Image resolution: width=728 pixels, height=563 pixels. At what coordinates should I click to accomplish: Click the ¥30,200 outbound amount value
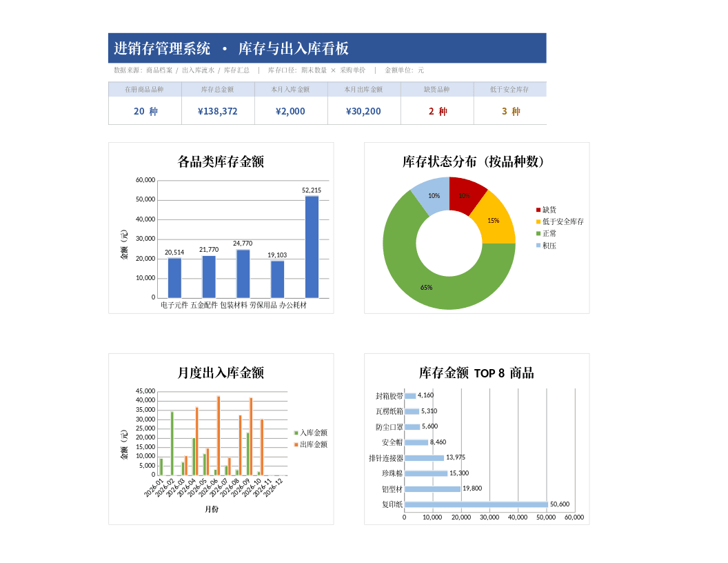363,112
